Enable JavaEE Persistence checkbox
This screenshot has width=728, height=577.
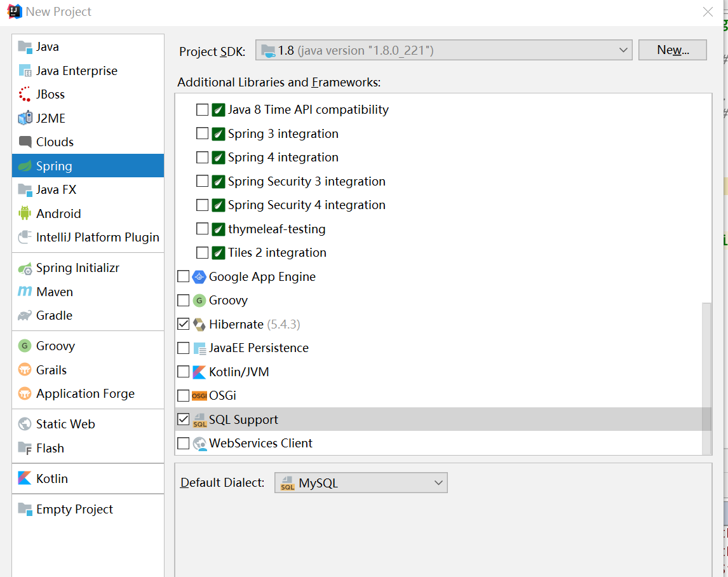(184, 348)
